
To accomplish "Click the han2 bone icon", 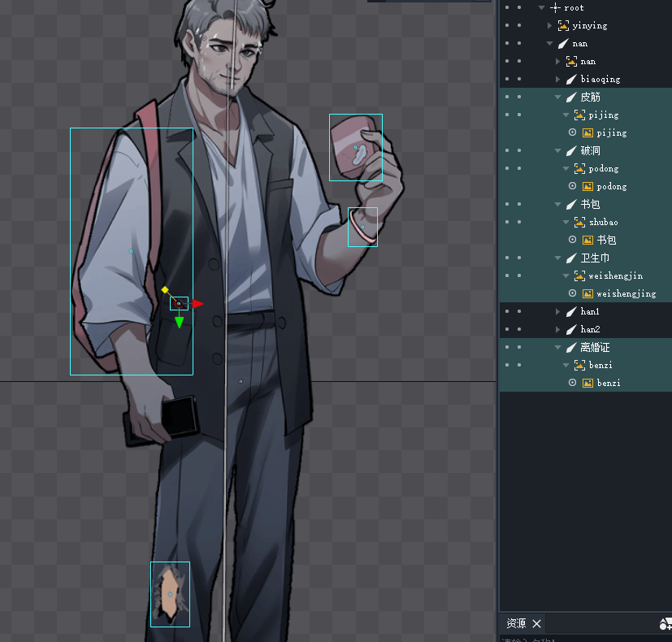I will (571, 329).
